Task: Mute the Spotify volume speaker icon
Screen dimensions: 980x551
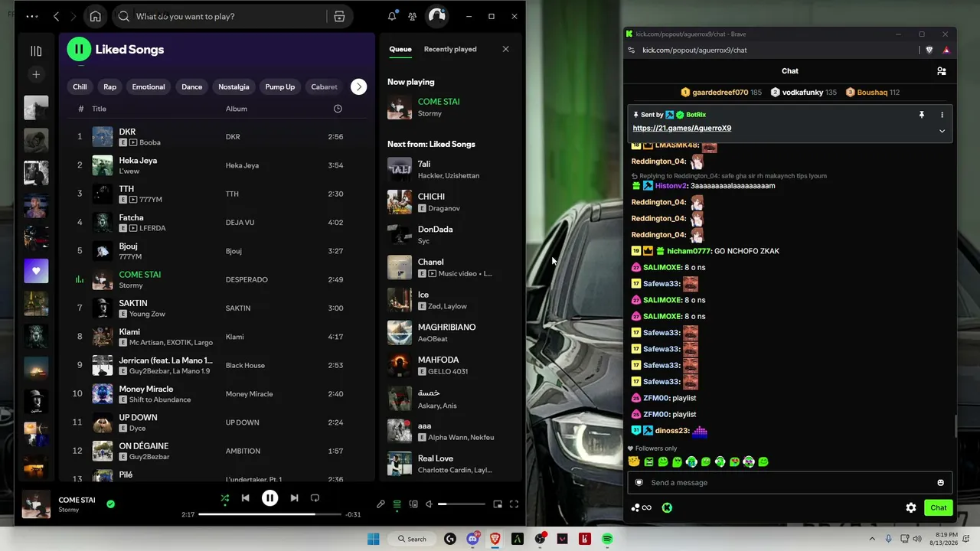Action: click(x=429, y=504)
